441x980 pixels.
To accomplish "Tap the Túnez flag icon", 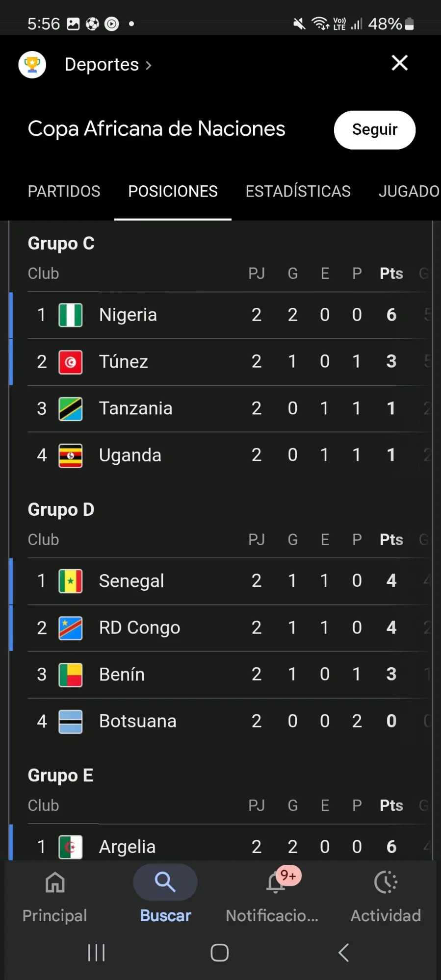I will pos(71,362).
